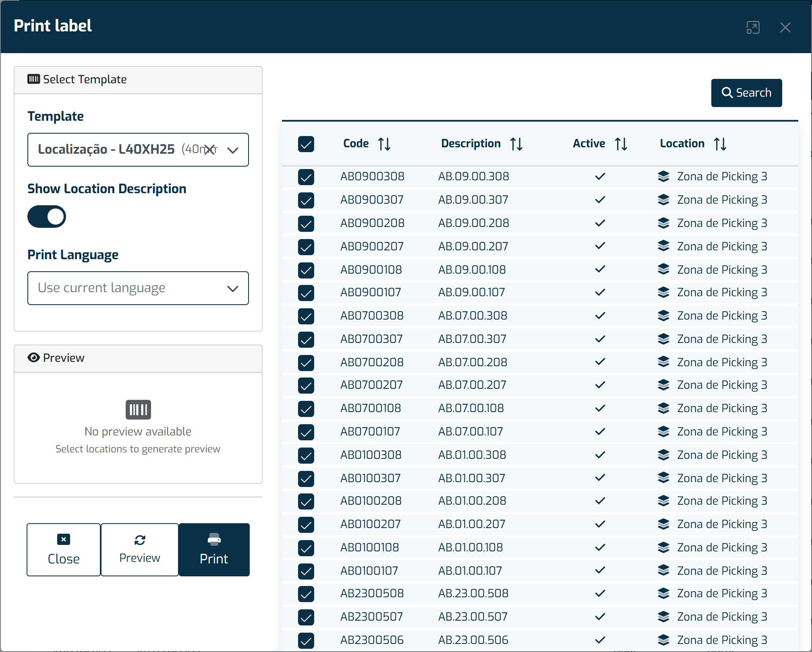Viewport: 812px width, 652px height.
Task: Sort by Code column arrows
Action: pos(384,144)
